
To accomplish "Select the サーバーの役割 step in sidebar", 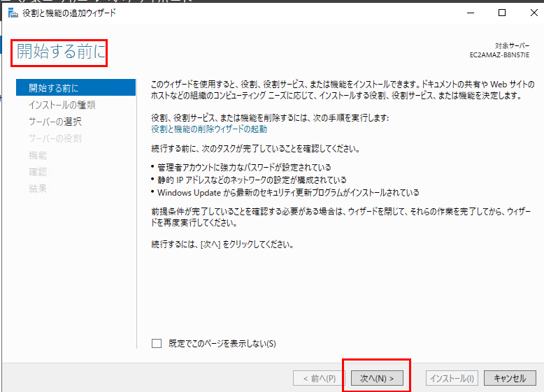I will pyautogui.click(x=55, y=138).
